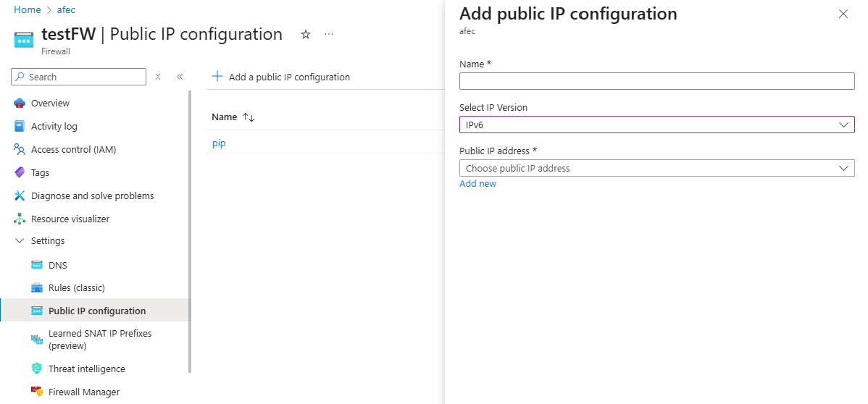
Task: Open Overview in the sidebar
Action: [x=51, y=103]
